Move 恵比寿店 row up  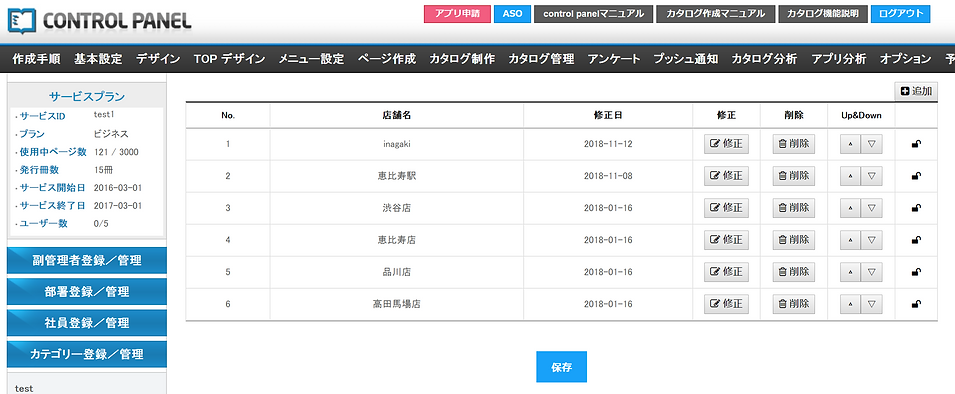click(x=850, y=240)
